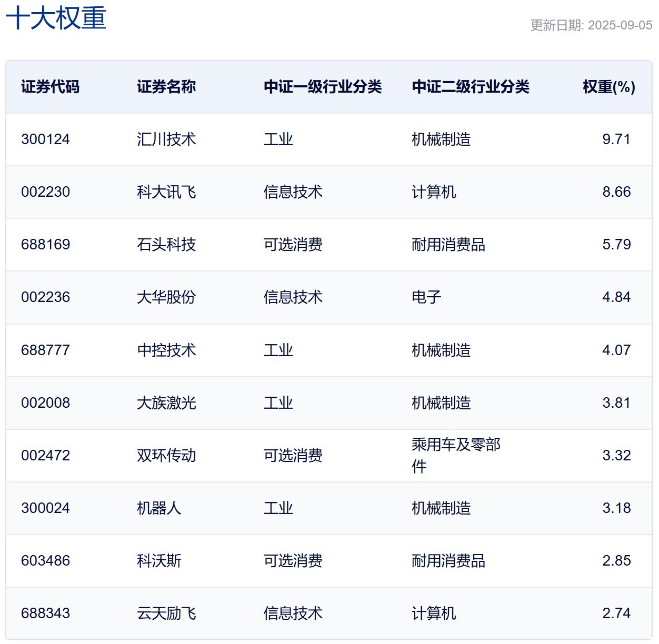The width and height of the screenshot is (659, 644).
Task: Select stock code 688777
Action: (45, 350)
